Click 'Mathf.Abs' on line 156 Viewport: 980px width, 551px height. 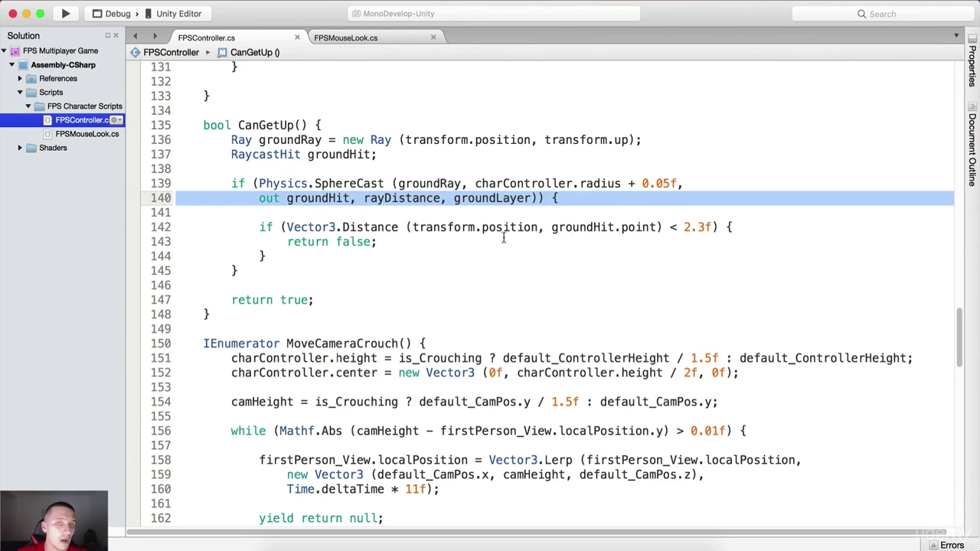tap(311, 431)
